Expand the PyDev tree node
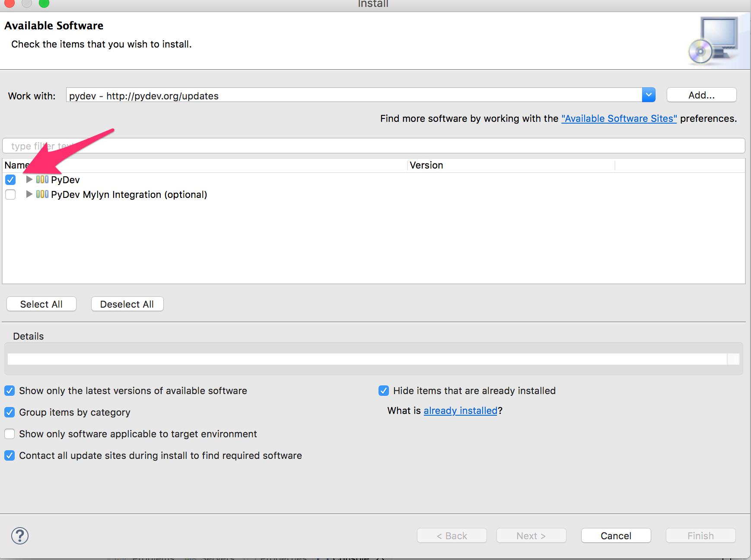 click(29, 179)
